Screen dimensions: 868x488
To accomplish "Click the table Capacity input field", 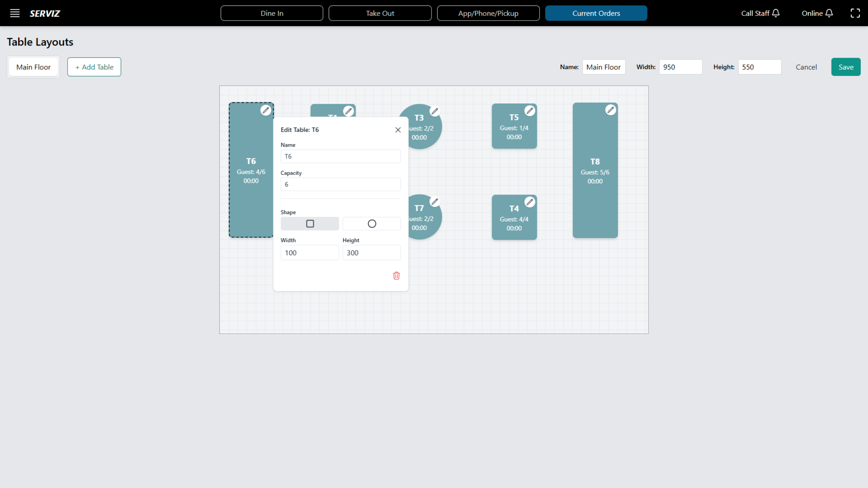I will pos(341,184).
